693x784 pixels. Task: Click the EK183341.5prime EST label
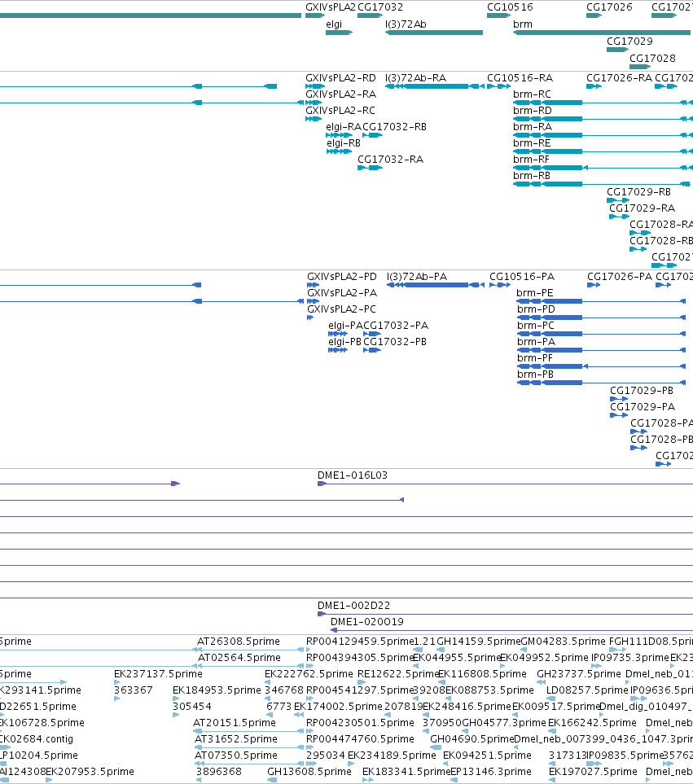pos(406,772)
